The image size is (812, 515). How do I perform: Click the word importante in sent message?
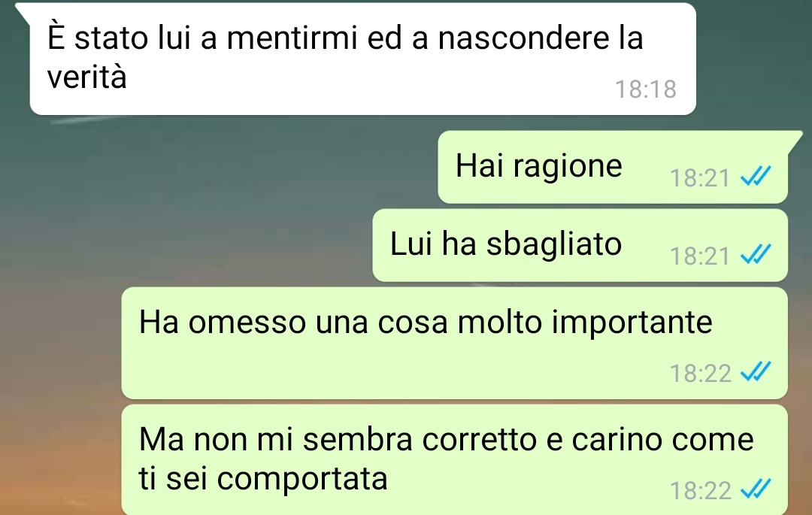632,323
